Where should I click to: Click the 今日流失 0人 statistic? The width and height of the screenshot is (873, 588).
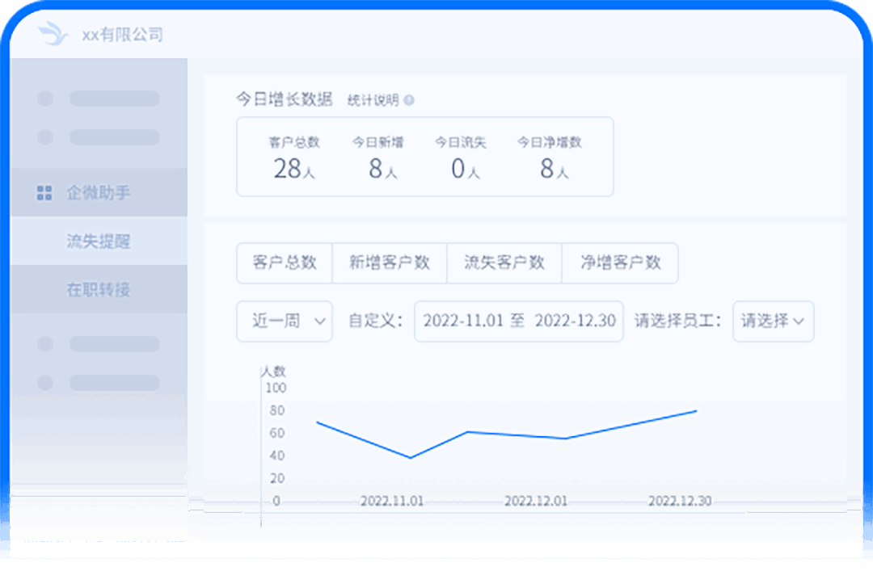click(461, 159)
